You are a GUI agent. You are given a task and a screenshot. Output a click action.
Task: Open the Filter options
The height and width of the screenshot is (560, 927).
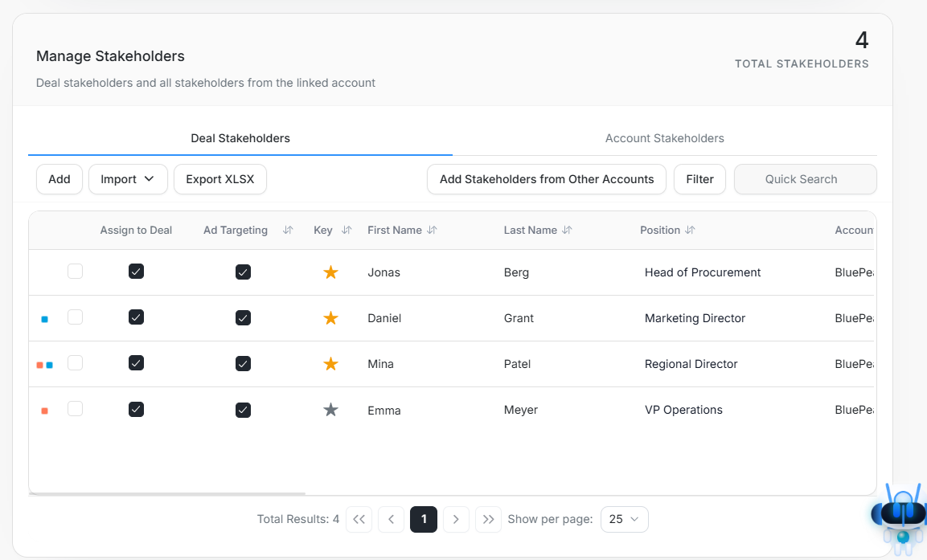pyautogui.click(x=700, y=179)
